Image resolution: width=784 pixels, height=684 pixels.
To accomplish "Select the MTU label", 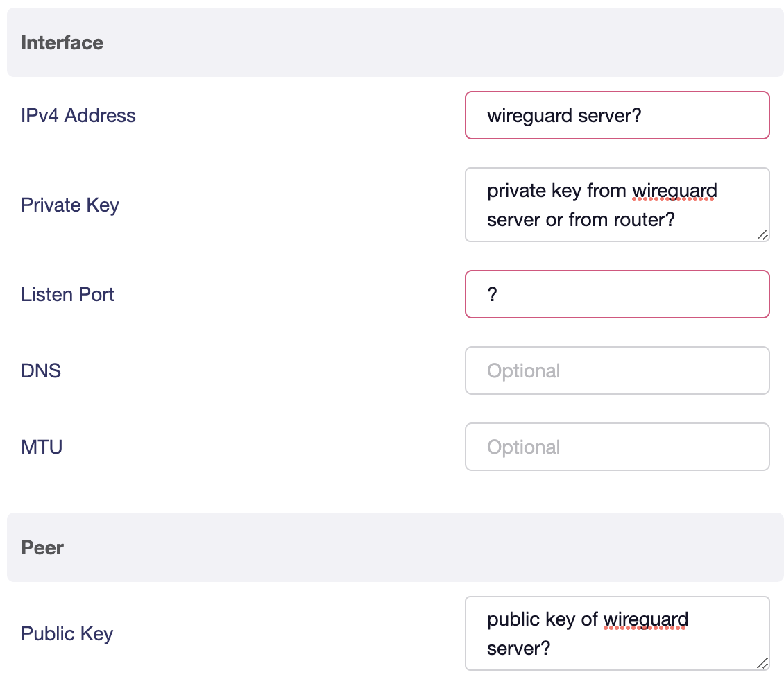I will (42, 447).
